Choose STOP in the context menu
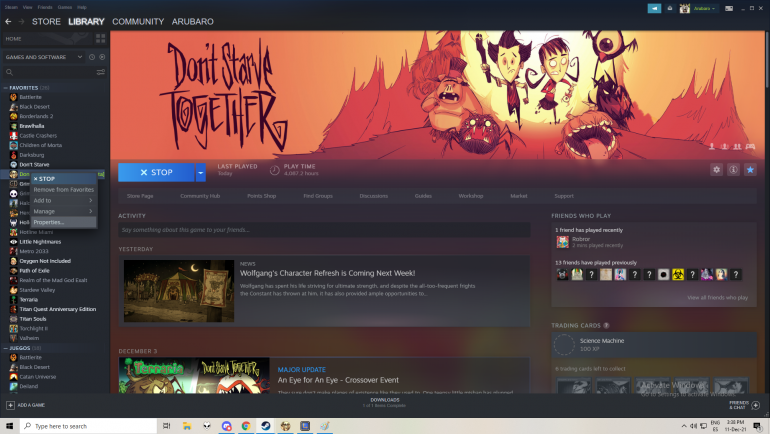 tap(64, 179)
